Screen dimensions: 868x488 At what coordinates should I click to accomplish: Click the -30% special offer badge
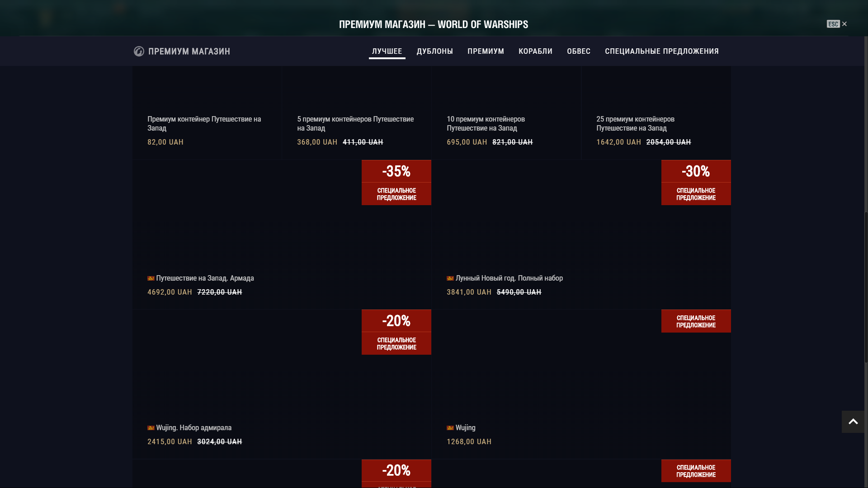click(696, 183)
